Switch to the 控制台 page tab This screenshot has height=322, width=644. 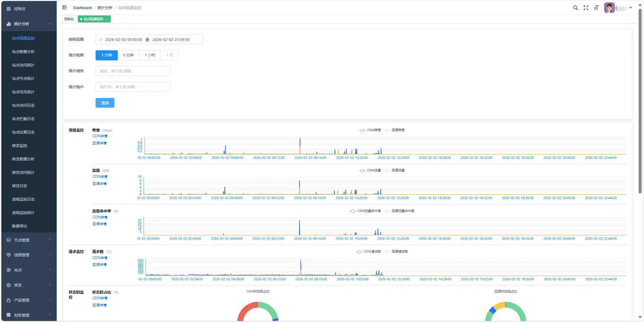tap(69, 19)
